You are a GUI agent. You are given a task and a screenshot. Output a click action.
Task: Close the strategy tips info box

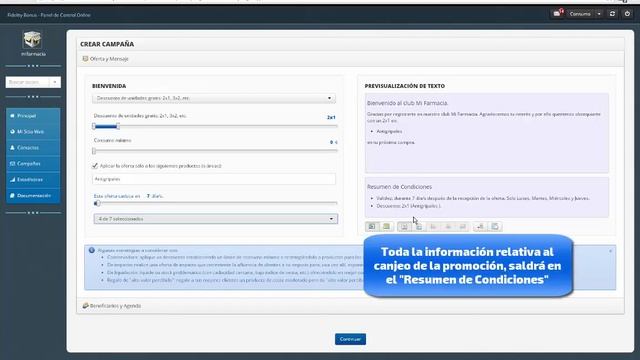(611, 251)
